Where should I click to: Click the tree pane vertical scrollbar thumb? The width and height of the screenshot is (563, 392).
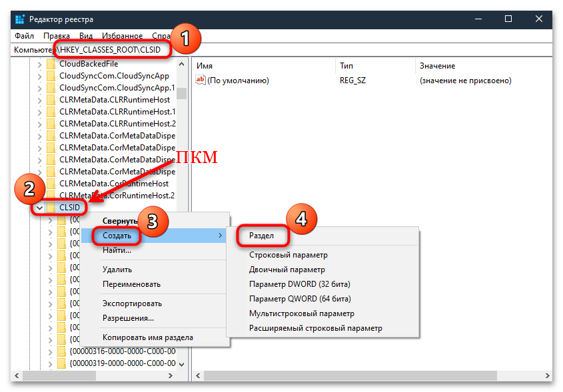[x=182, y=93]
